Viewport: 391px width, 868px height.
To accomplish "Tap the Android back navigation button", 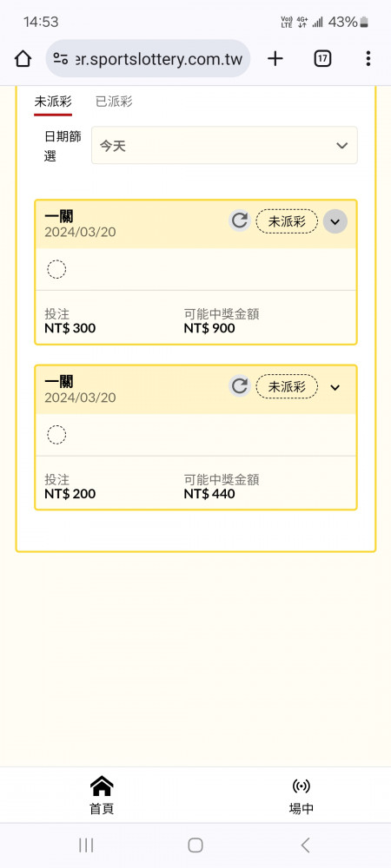I will click(305, 845).
